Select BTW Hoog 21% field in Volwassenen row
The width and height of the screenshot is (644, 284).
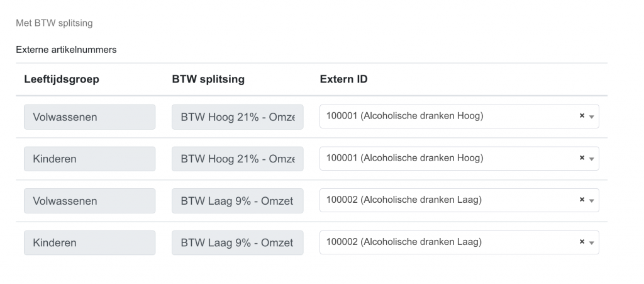[237, 117]
